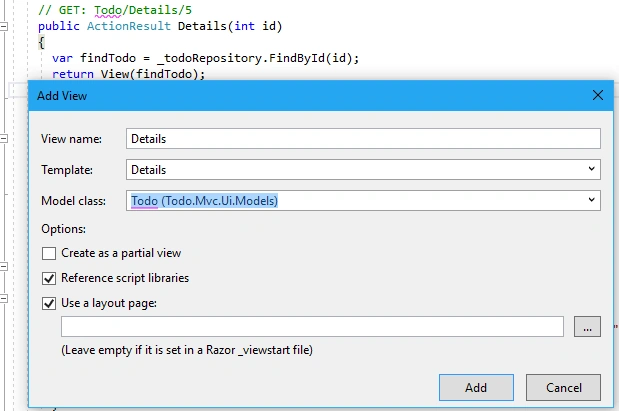
Task: Collapse the code block behind View name
Action: (x=4, y=139)
